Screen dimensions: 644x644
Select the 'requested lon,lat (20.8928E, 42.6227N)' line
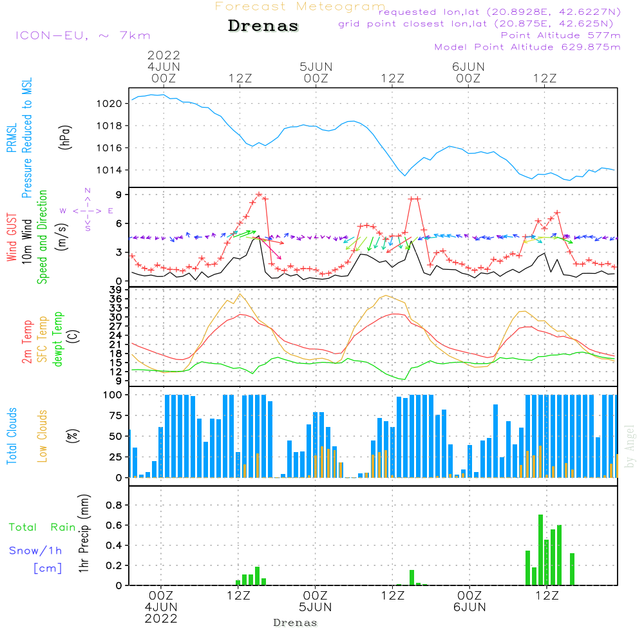tap(500, 12)
